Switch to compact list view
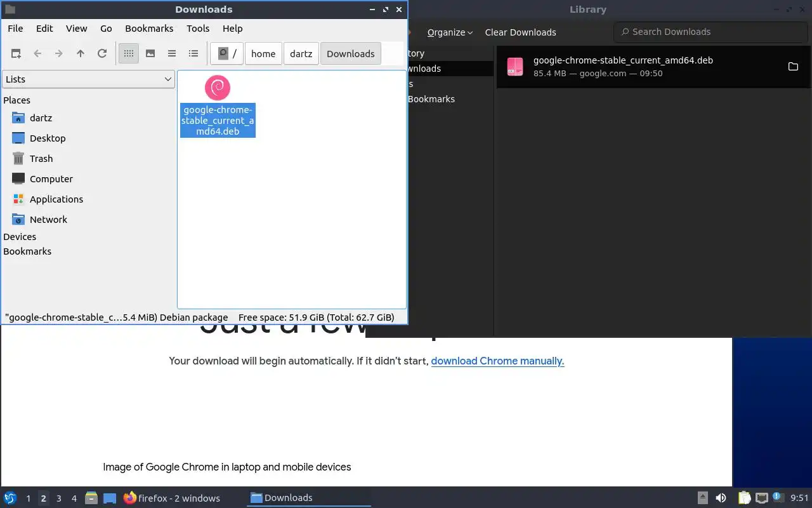The image size is (812, 508). click(x=172, y=54)
